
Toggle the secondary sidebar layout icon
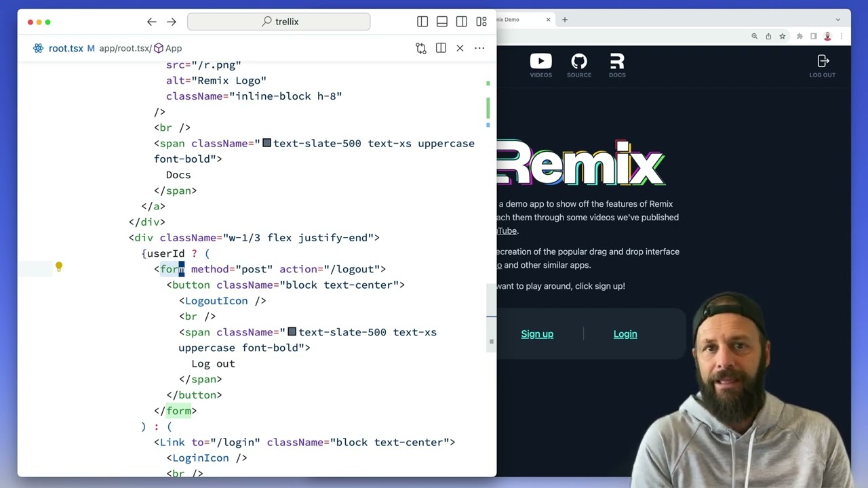[462, 22]
